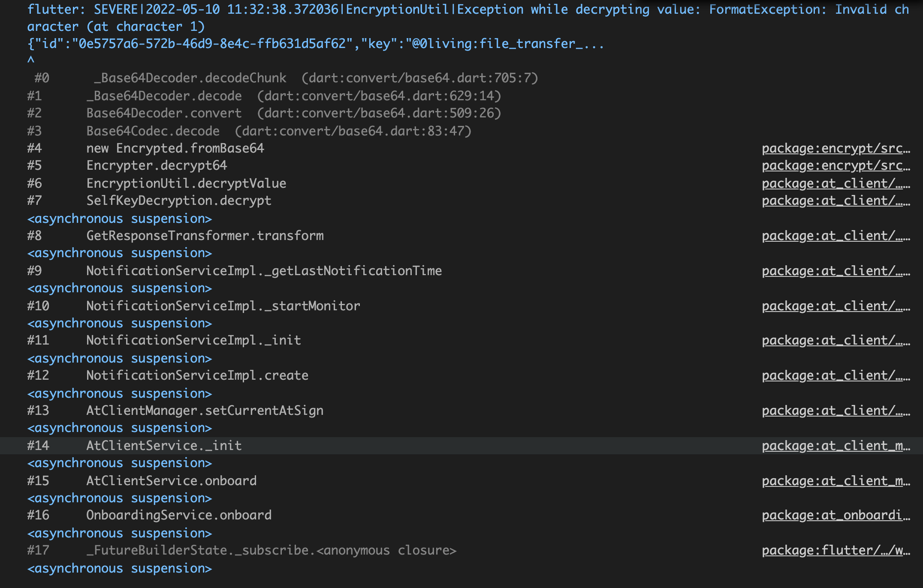Open the source link for NotificationServiceImpl.create
The width and height of the screenshot is (923, 588).
pos(834,375)
